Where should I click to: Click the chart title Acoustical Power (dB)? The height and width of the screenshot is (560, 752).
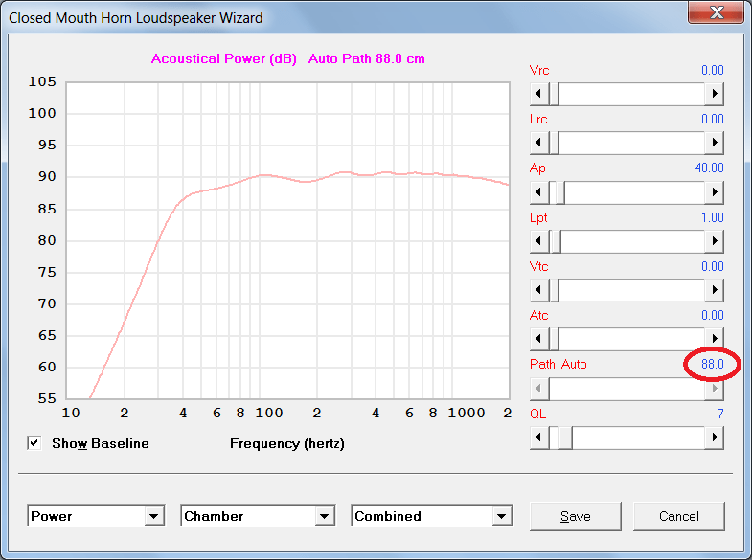pyautogui.click(x=224, y=59)
